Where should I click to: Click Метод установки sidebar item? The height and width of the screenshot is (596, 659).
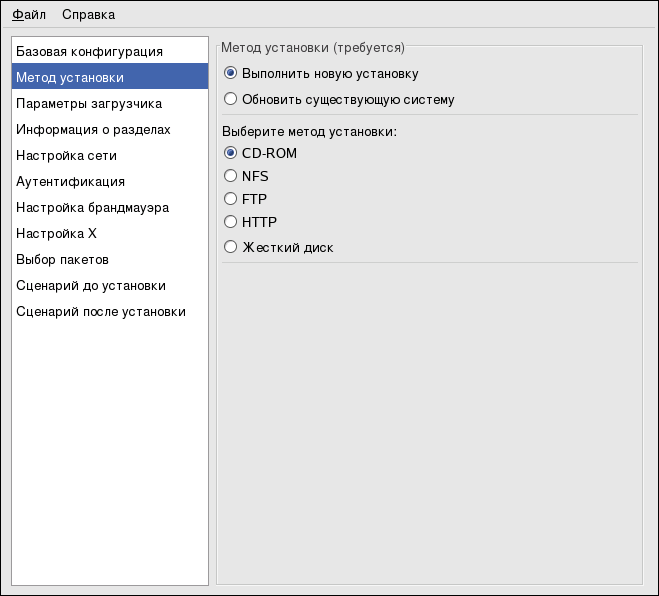point(70,77)
